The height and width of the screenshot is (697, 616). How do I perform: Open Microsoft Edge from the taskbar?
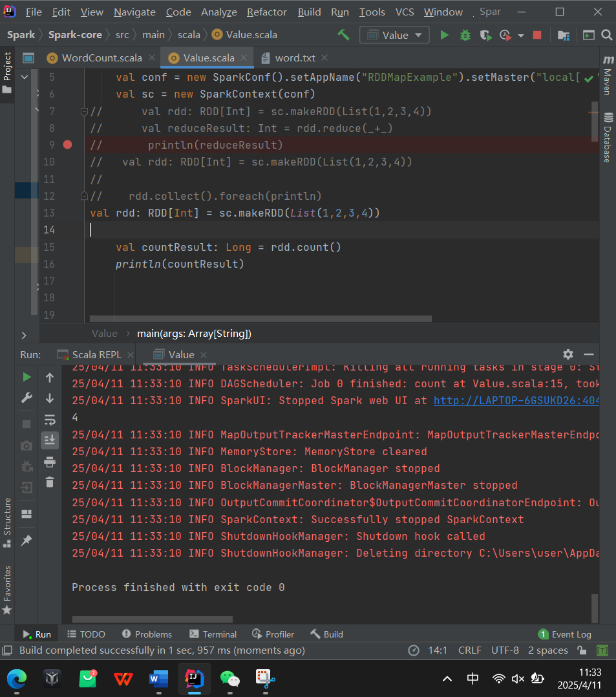pos(16,679)
